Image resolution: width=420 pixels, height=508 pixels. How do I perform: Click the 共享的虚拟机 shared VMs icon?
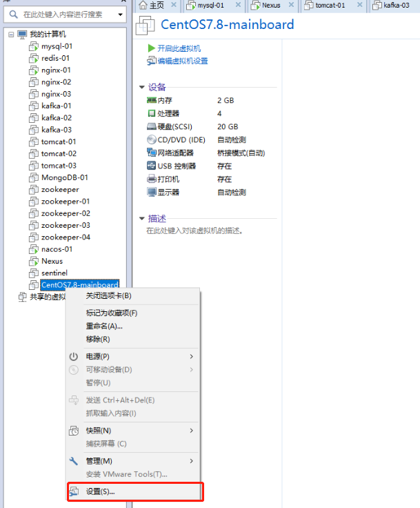(x=22, y=297)
